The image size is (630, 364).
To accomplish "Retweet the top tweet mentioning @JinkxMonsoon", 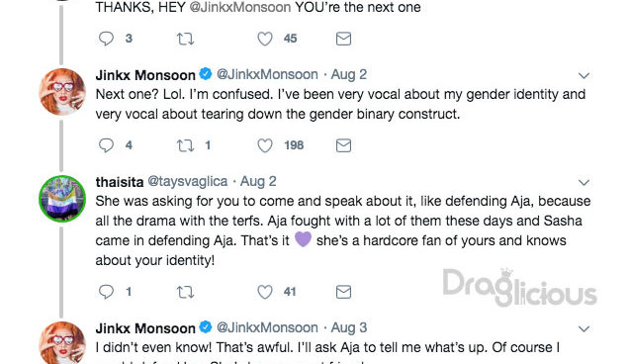I will pyautogui.click(x=186, y=39).
